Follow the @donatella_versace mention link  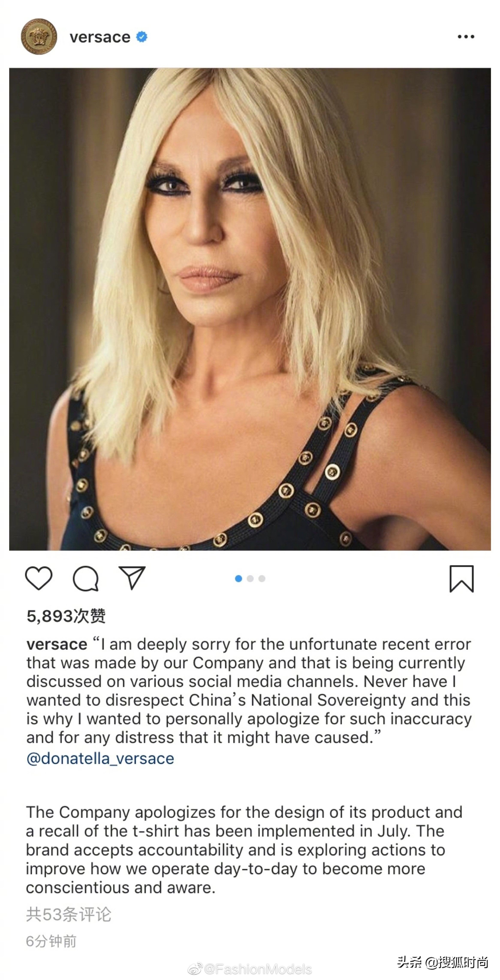click(100, 758)
